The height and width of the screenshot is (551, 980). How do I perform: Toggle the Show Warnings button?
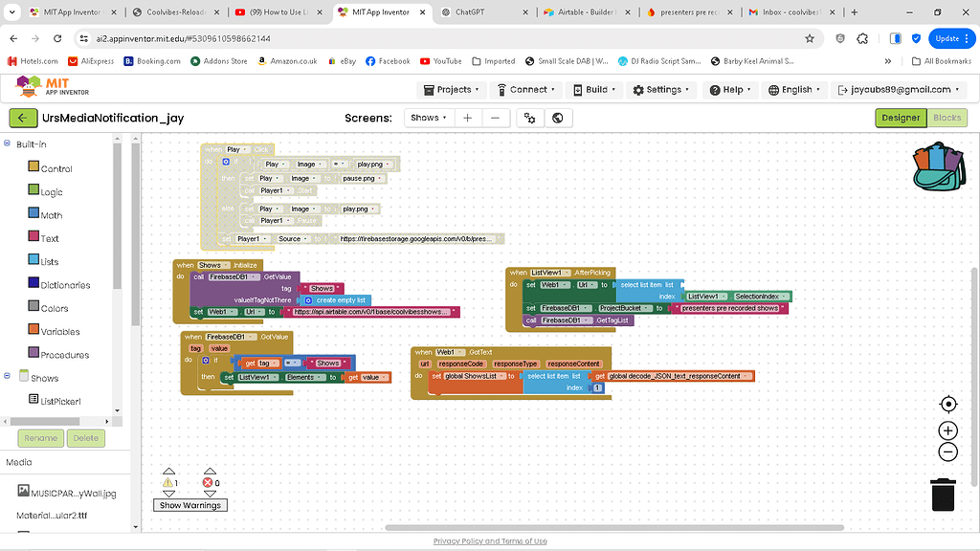click(x=189, y=504)
